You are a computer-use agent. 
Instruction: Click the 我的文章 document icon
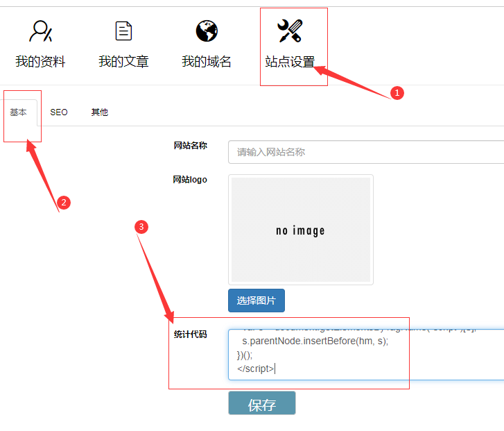click(124, 31)
